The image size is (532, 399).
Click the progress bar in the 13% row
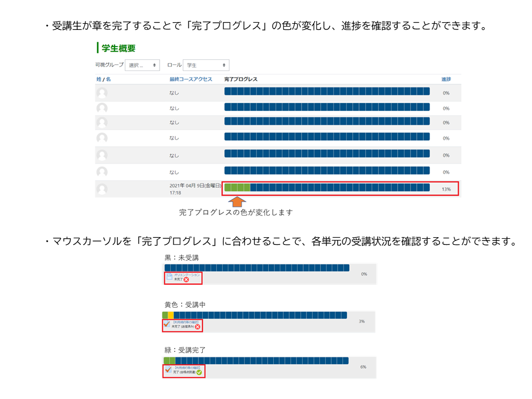(327, 187)
